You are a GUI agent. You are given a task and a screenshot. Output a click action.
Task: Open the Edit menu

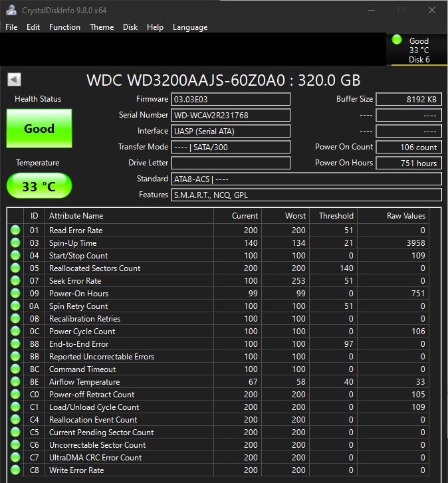[33, 27]
